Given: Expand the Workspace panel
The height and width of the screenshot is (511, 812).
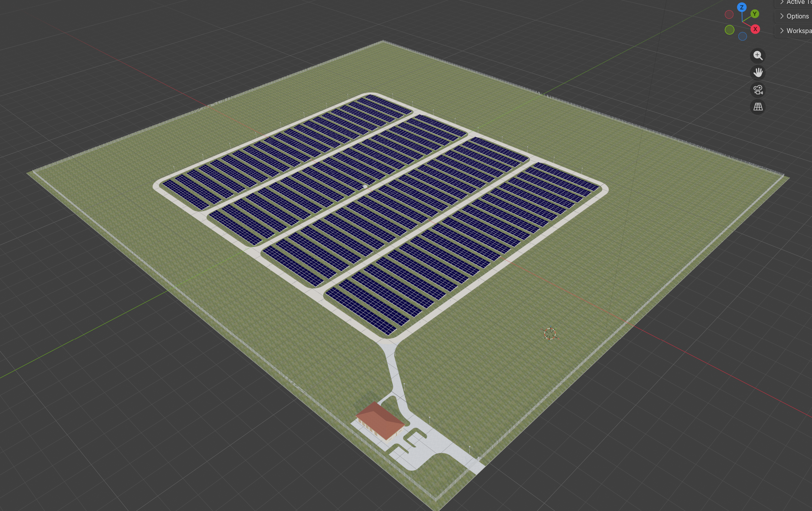Looking at the screenshot, I should tap(781, 31).
